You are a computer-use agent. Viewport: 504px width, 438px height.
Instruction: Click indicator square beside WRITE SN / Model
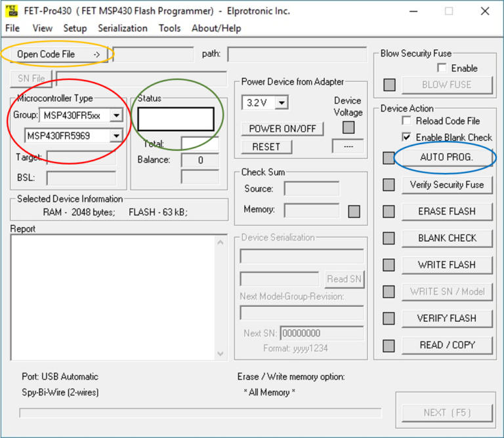tap(388, 292)
